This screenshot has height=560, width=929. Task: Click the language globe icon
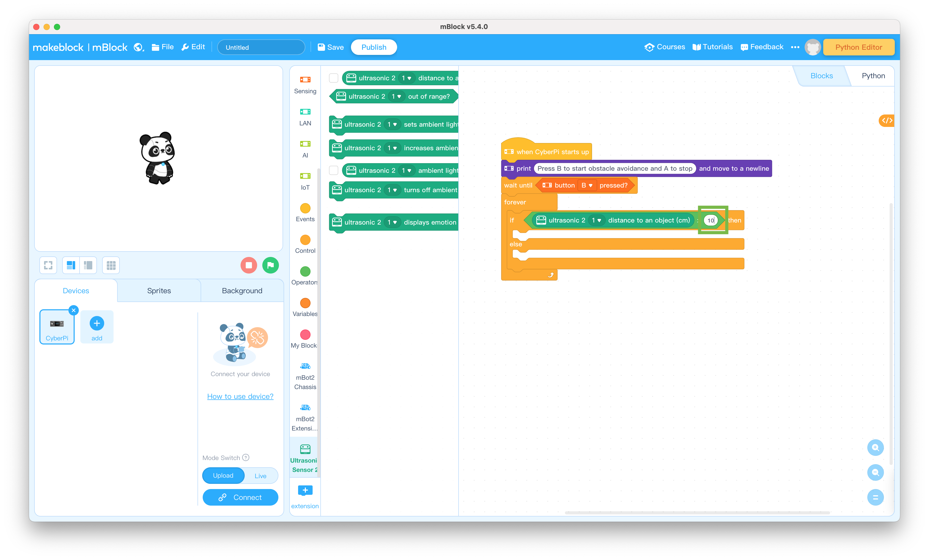tap(139, 47)
